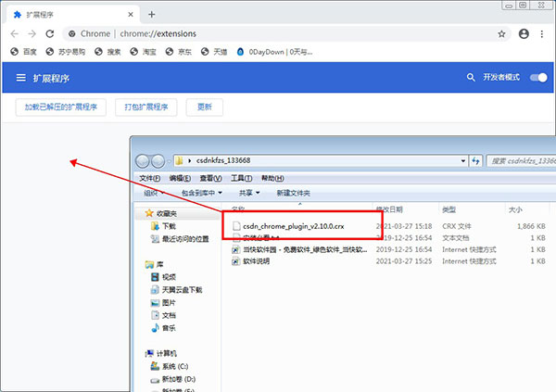Image resolution: width=556 pixels, height=392 pixels.
Task: Click the Explorer search box
Action: 521,161
